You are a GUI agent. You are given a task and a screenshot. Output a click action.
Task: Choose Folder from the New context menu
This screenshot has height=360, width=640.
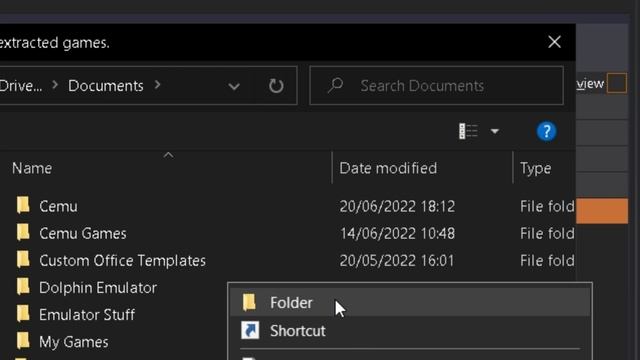410,303
